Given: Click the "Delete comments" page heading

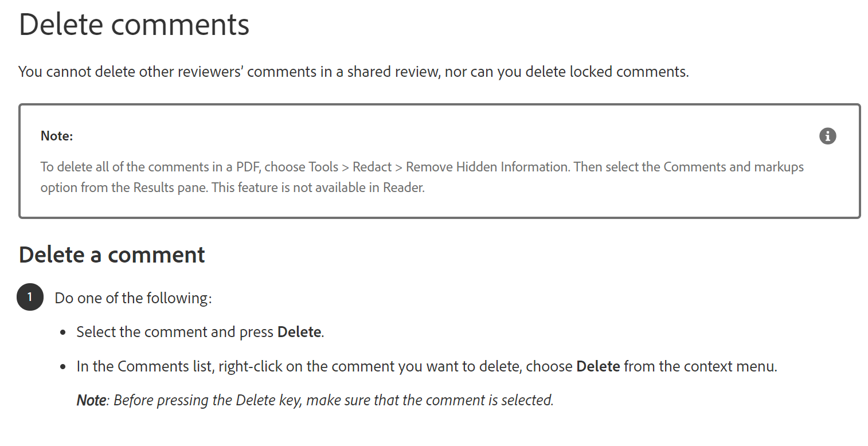Looking at the screenshot, I should (x=134, y=25).
